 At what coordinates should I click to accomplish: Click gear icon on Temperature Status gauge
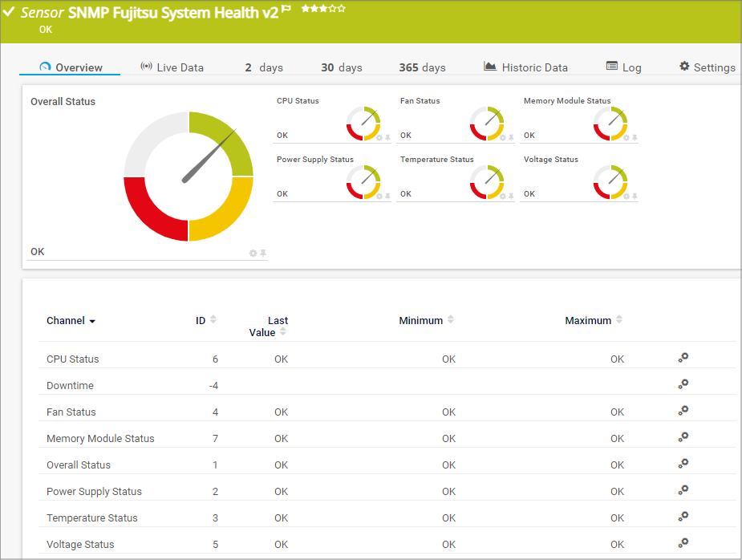503,197
